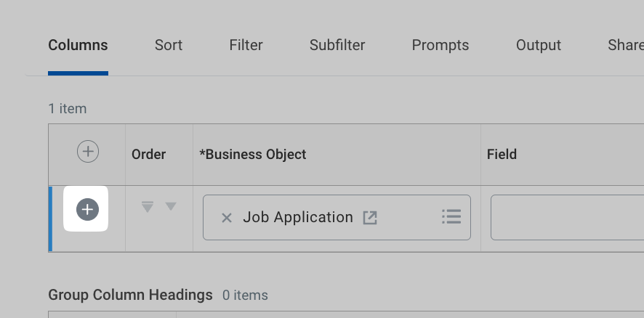Click the Field column header
This screenshot has height=318, width=644.
[x=502, y=154]
